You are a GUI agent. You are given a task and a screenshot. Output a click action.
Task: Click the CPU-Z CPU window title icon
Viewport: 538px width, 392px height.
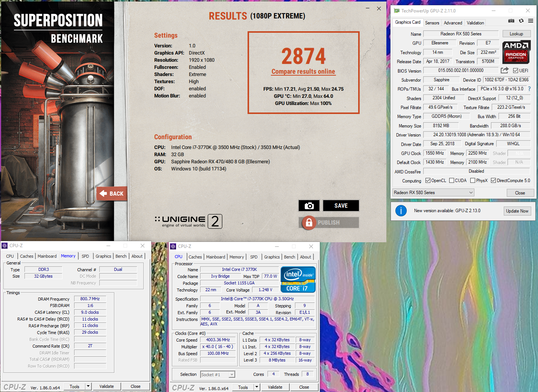click(x=173, y=246)
